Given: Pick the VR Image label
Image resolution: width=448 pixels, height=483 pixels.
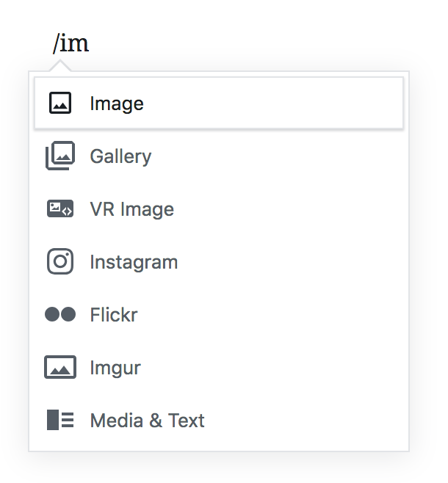Looking at the screenshot, I should click(132, 209).
